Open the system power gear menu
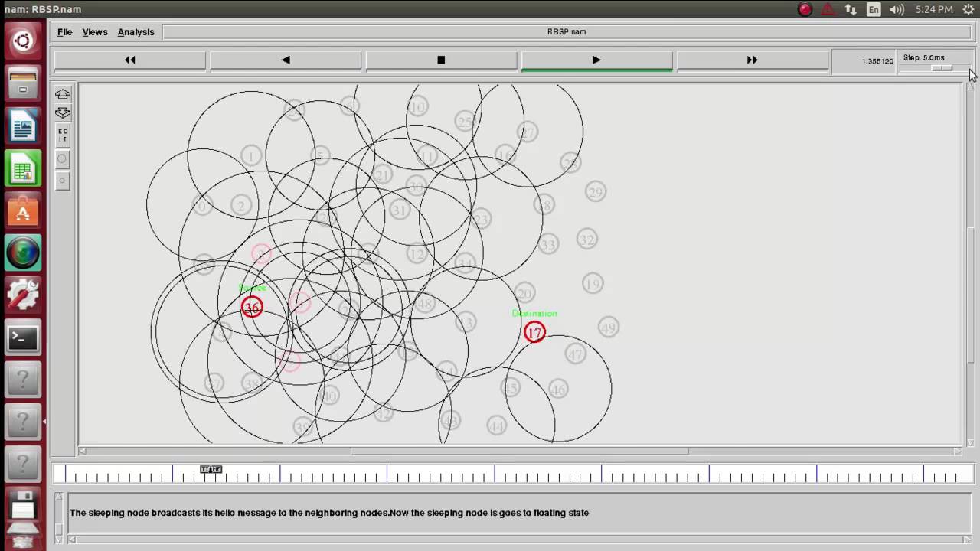 [968, 9]
